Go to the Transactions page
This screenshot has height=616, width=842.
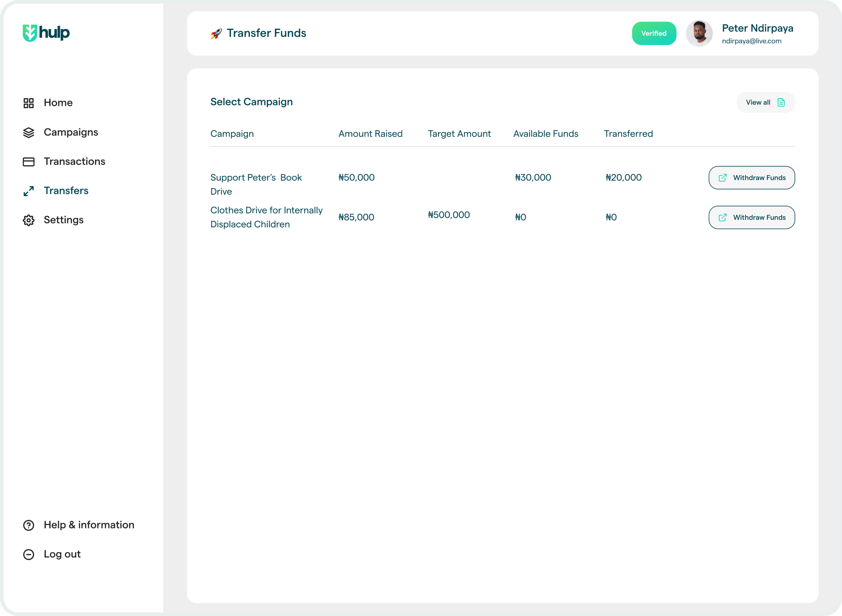pos(74,162)
